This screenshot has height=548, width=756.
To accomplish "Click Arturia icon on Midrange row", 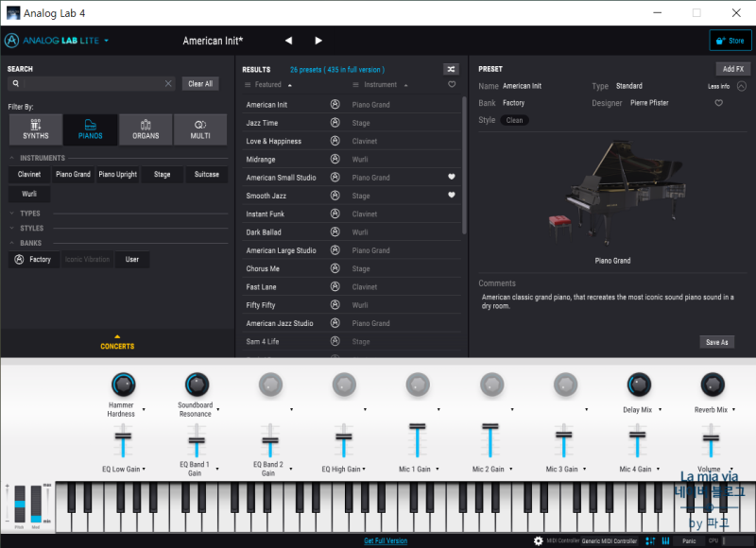I will pyautogui.click(x=335, y=159).
